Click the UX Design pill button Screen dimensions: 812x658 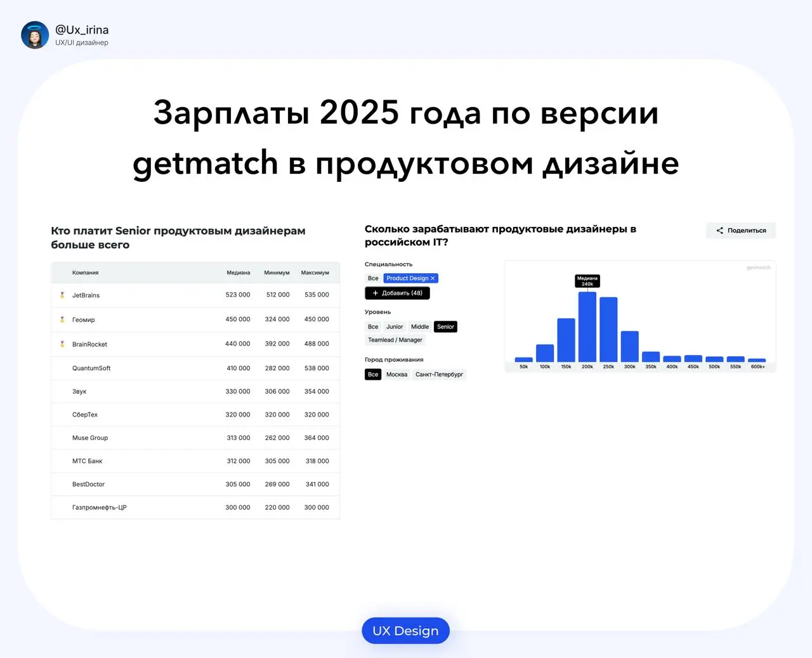coord(405,631)
